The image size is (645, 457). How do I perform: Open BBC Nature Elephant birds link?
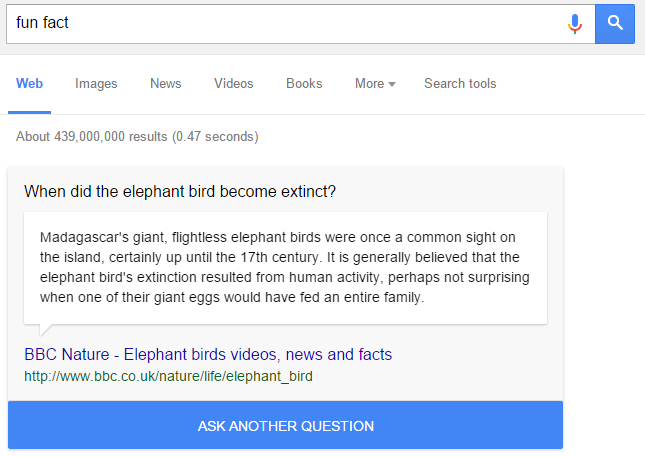click(208, 354)
